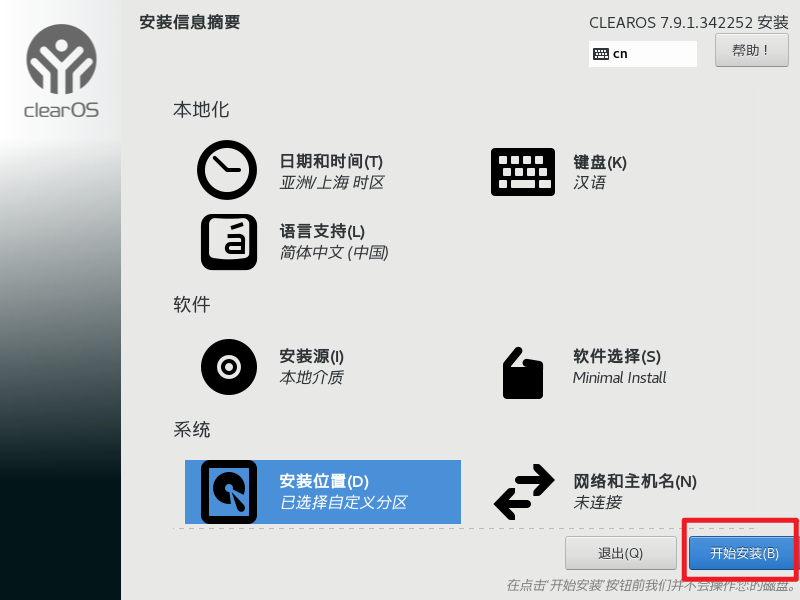This screenshot has height=600, width=800.
Task: Click the 退出(Q) button
Action: (620, 553)
